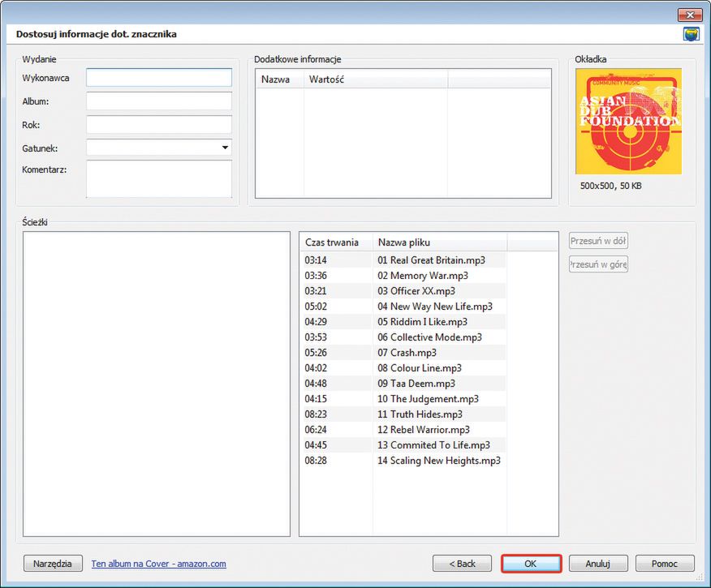Select file 05 Riddim I Like.mp3
This screenshot has width=711, height=588.
(x=422, y=322)
